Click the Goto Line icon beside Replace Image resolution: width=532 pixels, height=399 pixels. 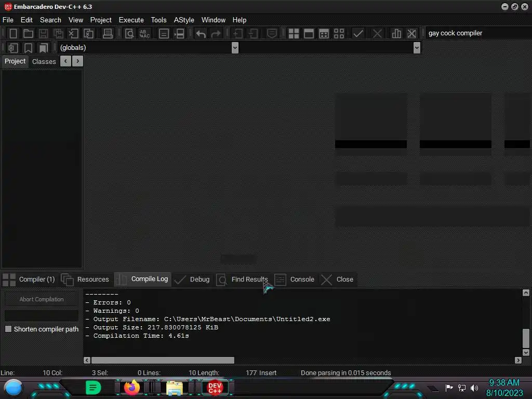pos(164,34)
